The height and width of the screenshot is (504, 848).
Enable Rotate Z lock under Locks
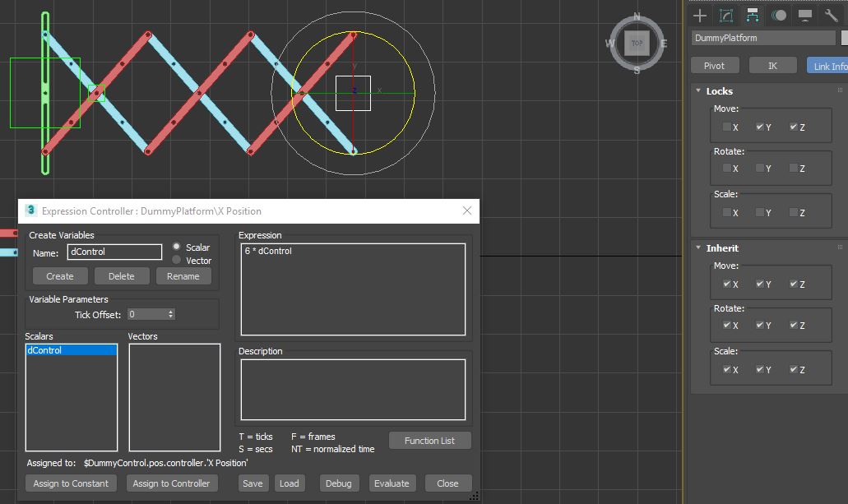point(794,169)
